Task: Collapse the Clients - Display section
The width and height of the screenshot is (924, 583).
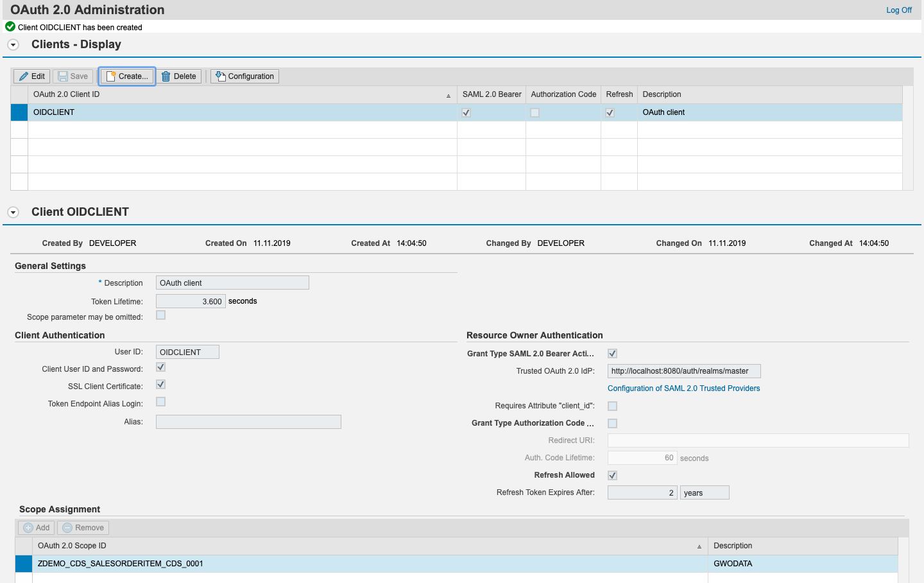Action: pos(13,45)
